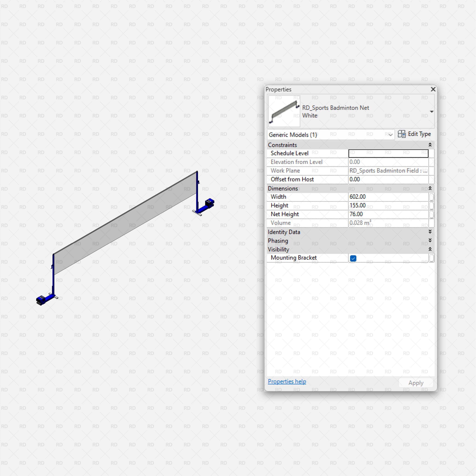Edit the Net Height value of 76.00
The image size is (476, 476).
pyautogui.click(x=388, y=214)
